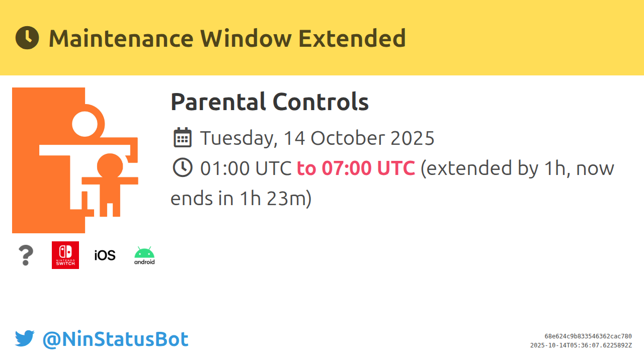Select the gray question mark platform icon
This screenshot has height=362, width=644.
[26, 255]
